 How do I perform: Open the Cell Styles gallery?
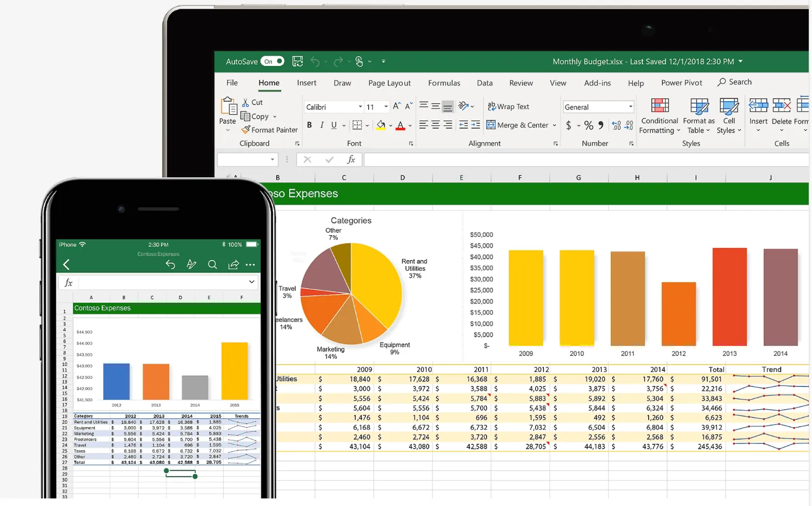pyautogui.click(x=729, y=116)
